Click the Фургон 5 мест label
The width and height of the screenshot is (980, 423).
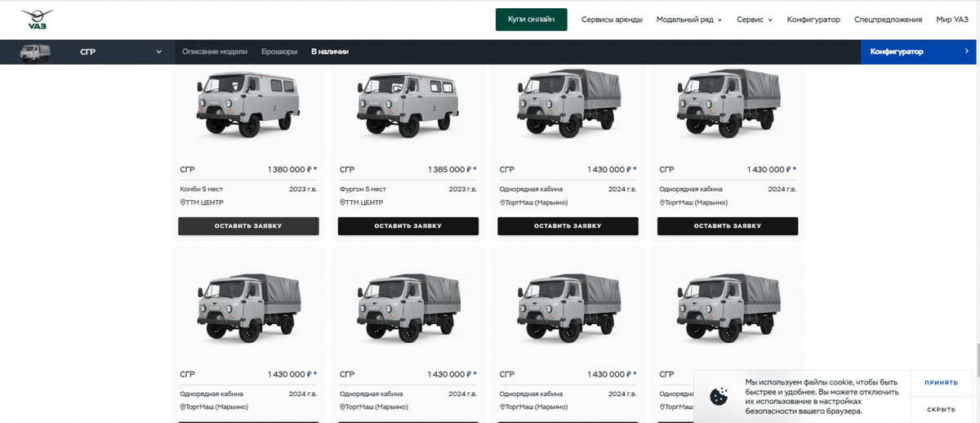[363, 189]
